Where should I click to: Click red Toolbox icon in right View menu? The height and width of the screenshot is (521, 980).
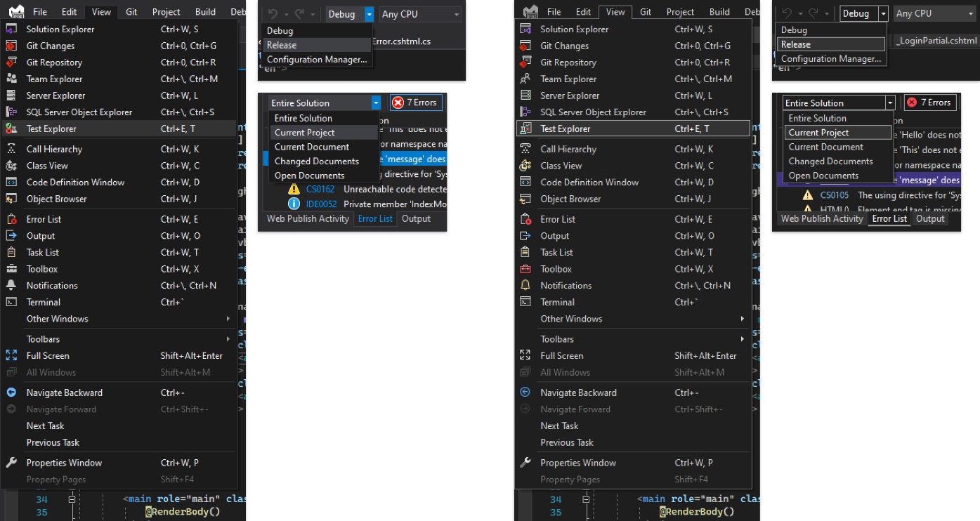click(x=525, y=269)
